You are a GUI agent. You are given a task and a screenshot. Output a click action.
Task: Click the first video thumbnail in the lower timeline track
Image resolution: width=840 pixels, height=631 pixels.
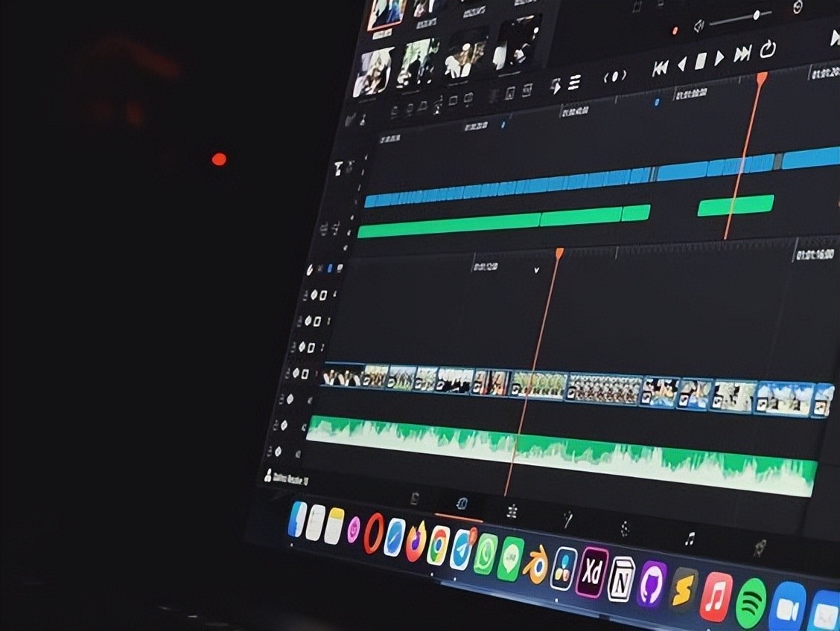pyautogui.click(x=343, y=376)
